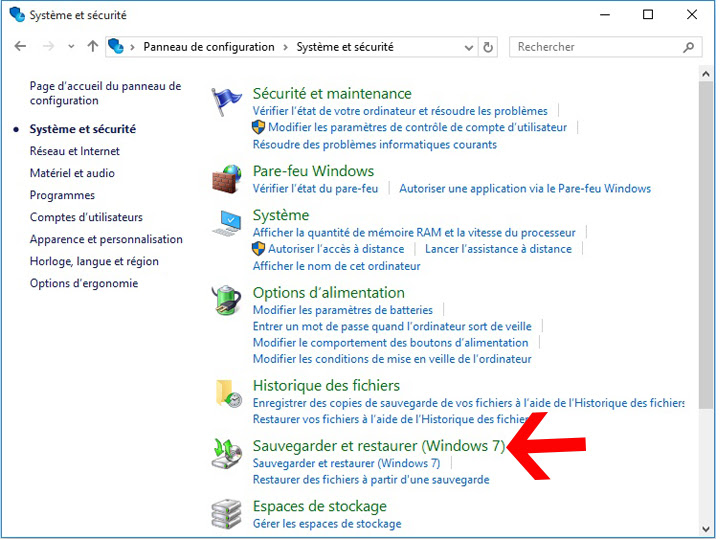
Task: Click Vérifier l'état de votre ordinateur link
Action: pyautogui.click(x=400, y=111)
